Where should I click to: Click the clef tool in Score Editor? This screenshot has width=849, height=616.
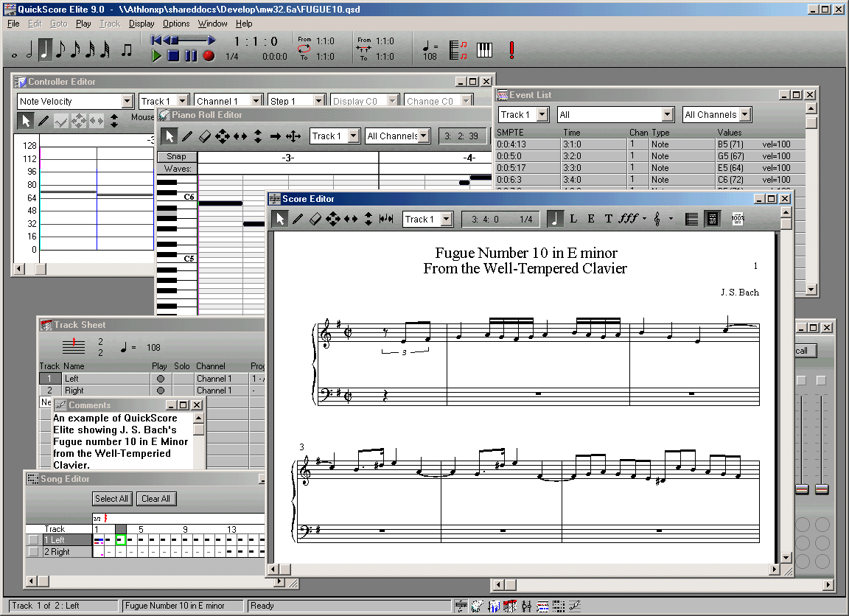[x=657, y=219]
